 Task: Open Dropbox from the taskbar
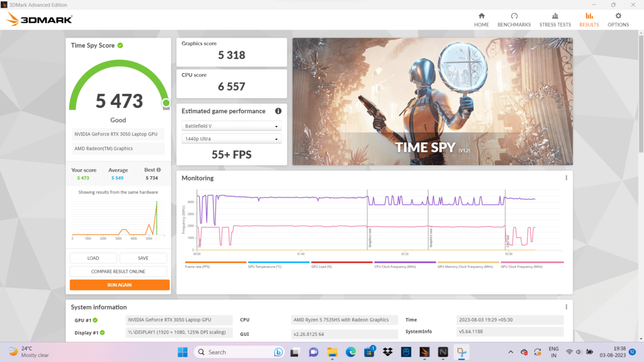coord(387,352)
